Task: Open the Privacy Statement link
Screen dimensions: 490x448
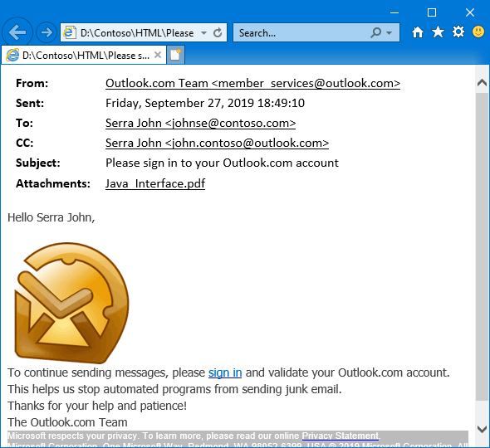Action: pos(341,436)
